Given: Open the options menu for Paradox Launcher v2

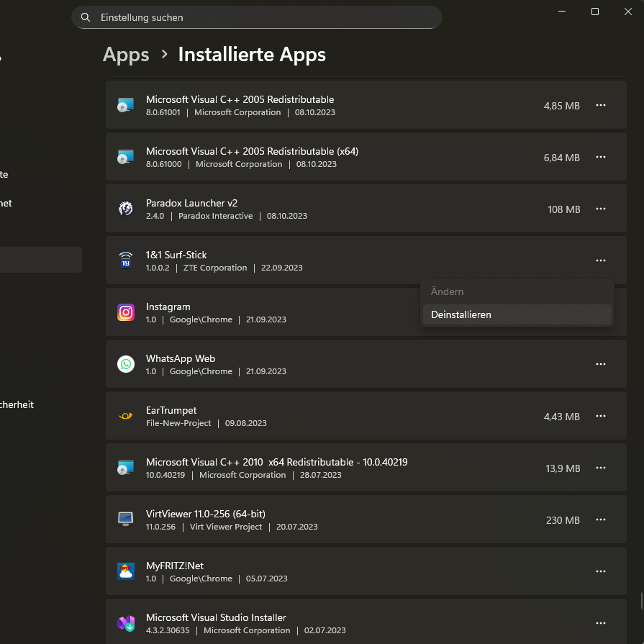Looking at the screenshot, I should pos(601,209).
